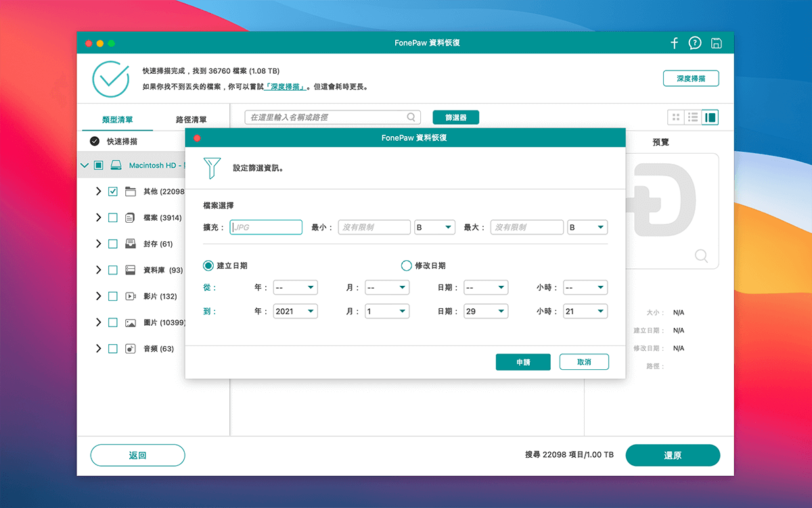Image resolution: width=812 pixels, height=508 pixels.
Task: Close the filter dialog with red button
Action: [197, 137]
